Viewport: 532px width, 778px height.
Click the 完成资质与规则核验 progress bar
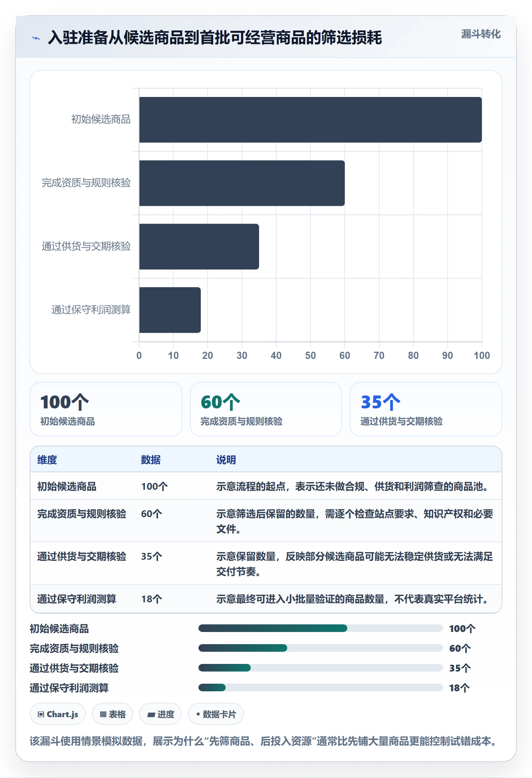[321, 648]
